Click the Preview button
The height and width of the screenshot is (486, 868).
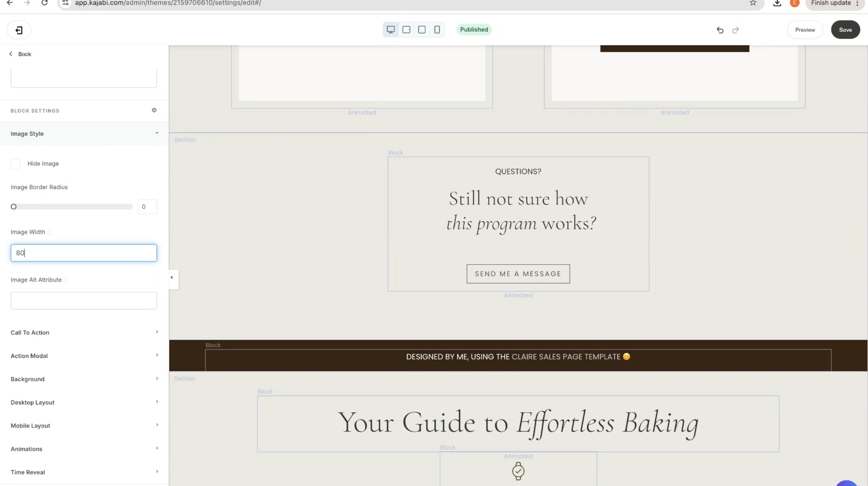(x=805, y=30)
